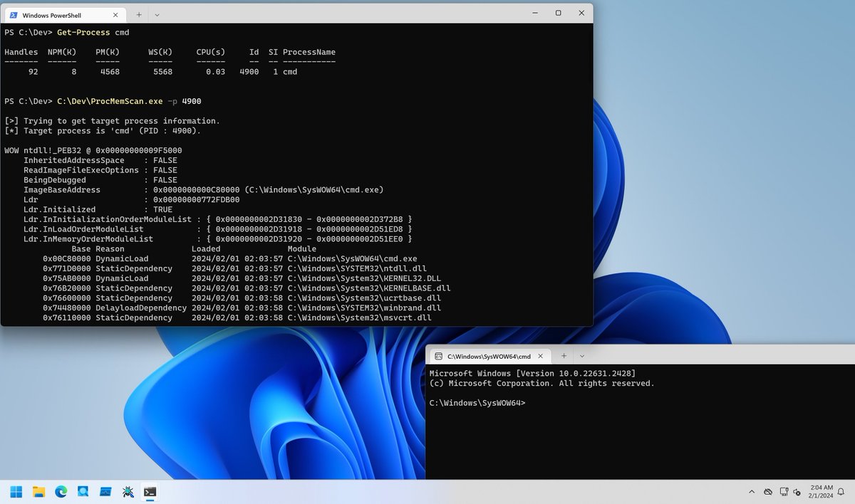Click the module row for ntdll.dll

[x=235, y=268]
